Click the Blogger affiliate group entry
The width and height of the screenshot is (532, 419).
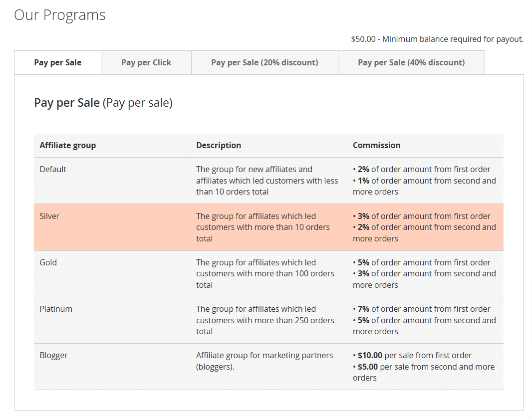(x=53, y=355)
